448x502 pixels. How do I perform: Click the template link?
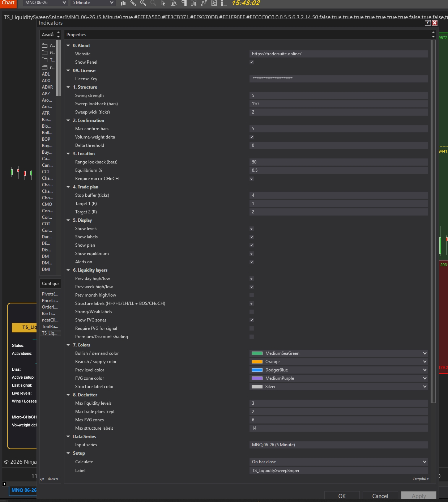coord(421,478)
